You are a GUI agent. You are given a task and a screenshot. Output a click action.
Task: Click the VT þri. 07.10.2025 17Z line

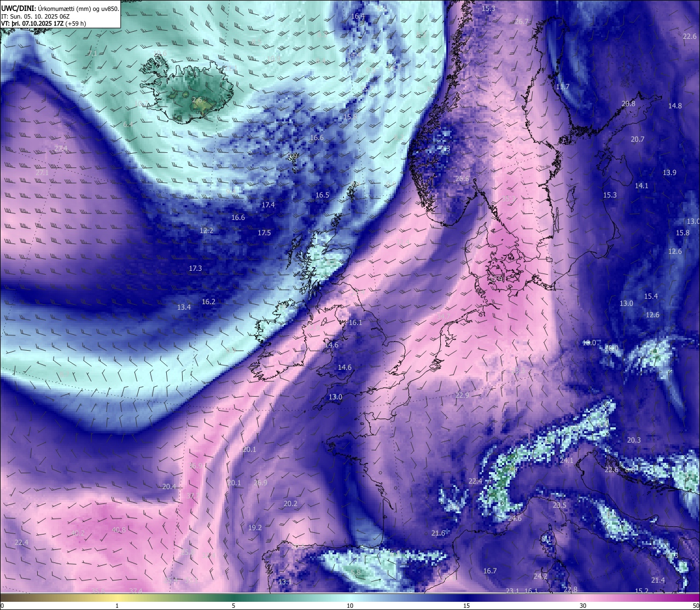[x=43, y=24]
